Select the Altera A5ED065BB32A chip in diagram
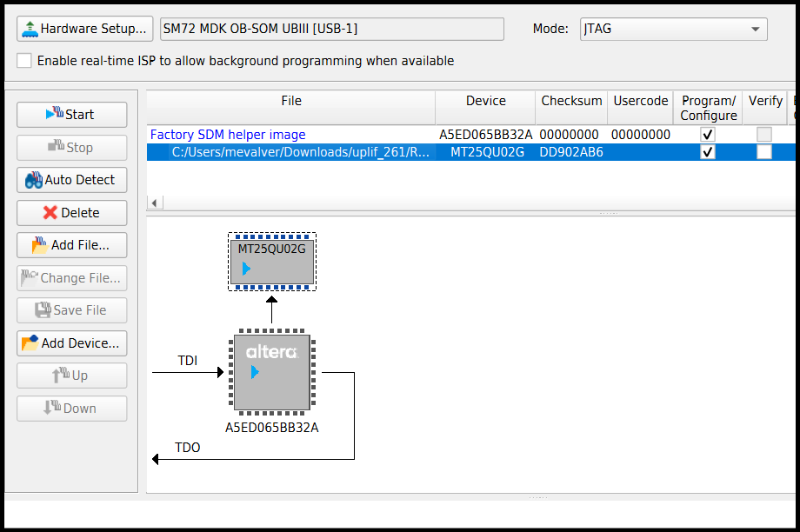The width and height of the screenshot is (800, 532). (272, 372)
